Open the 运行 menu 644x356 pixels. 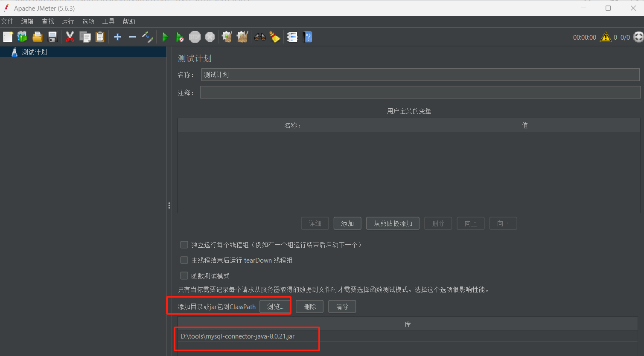(68, 21)
